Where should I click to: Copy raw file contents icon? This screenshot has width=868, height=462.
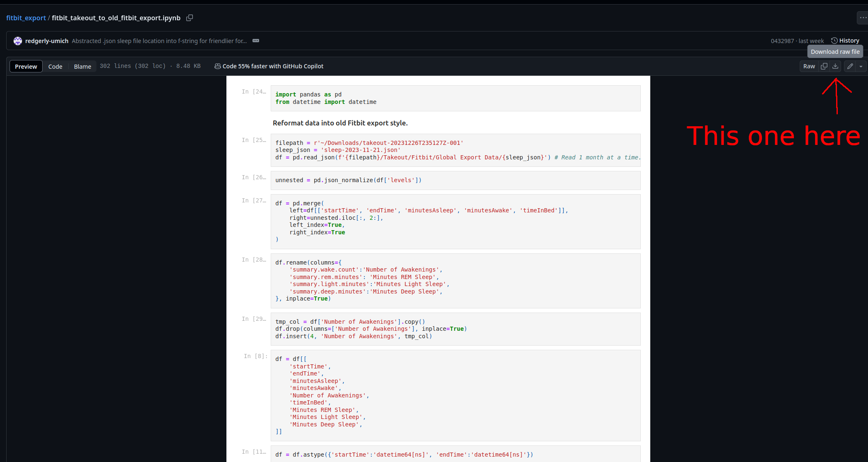(824, 66)
